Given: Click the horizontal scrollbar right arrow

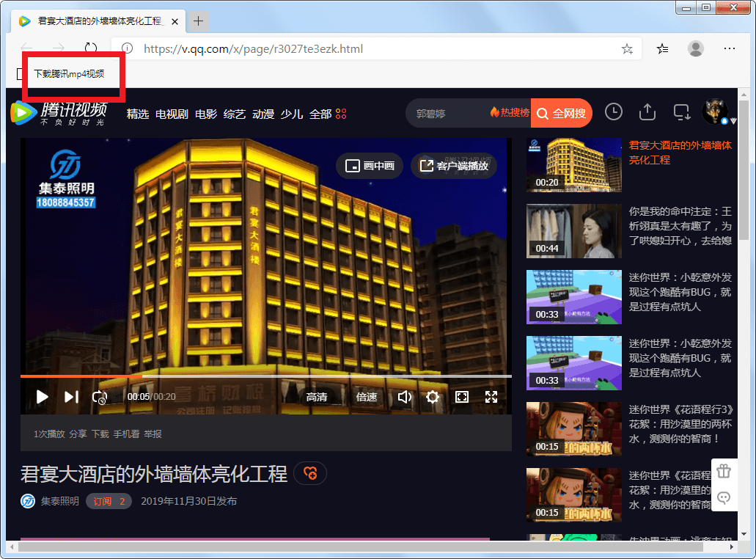Looking at the screenshot, I should 732,547.
